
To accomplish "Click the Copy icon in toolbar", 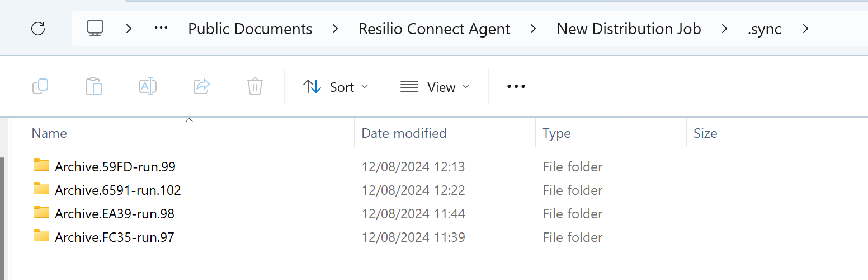I will click(x=40, y=86).
